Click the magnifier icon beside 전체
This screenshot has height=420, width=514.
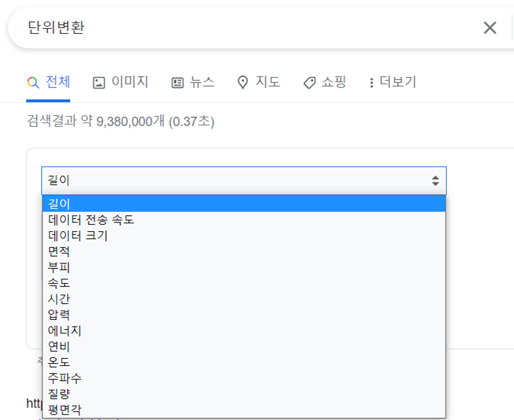tap(32, 83)
